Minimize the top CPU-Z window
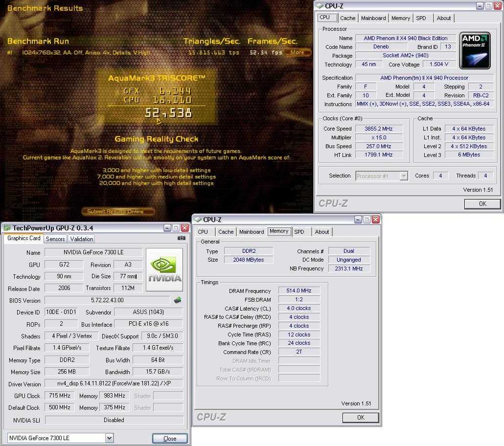504x446 pixels. [480, 6]
